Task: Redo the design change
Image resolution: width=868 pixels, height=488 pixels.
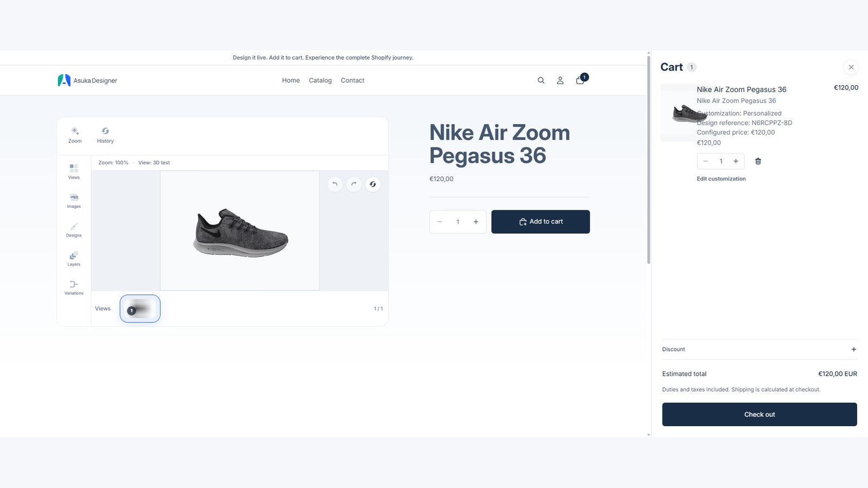Action: point(354,184)
